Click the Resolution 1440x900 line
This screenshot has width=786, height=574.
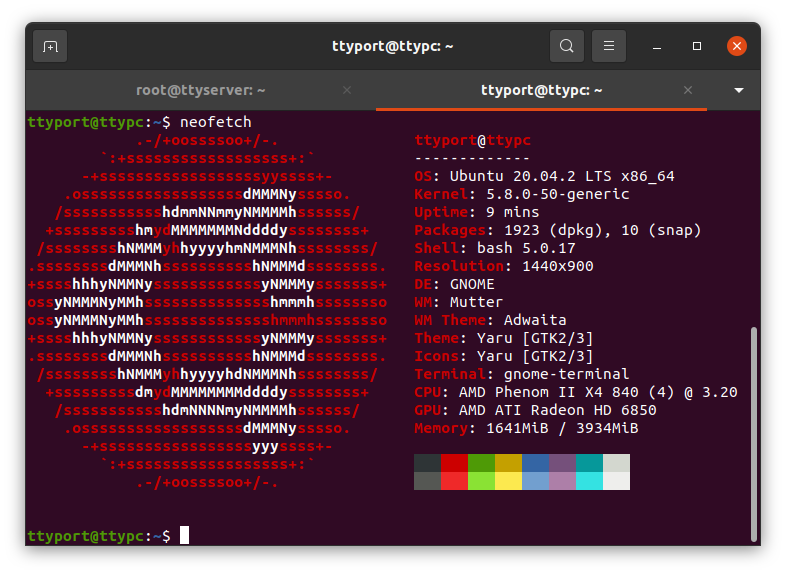(504, 266)
